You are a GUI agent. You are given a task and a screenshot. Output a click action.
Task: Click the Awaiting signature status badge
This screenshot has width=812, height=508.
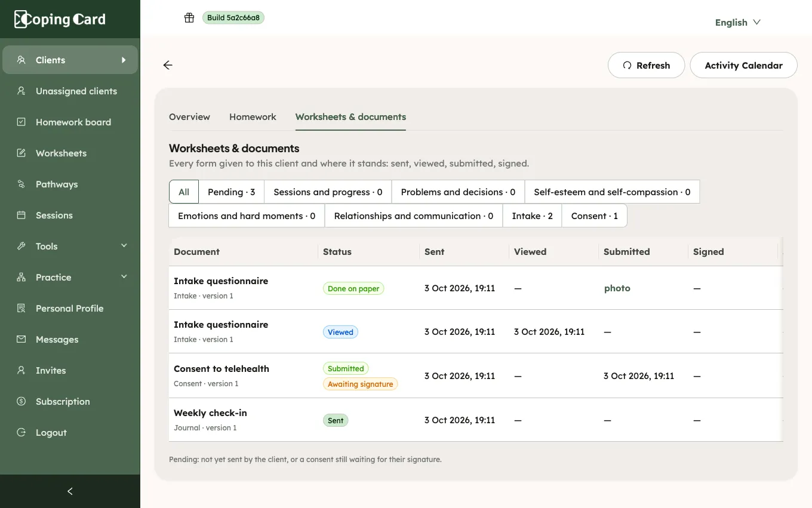coord(360,384)
